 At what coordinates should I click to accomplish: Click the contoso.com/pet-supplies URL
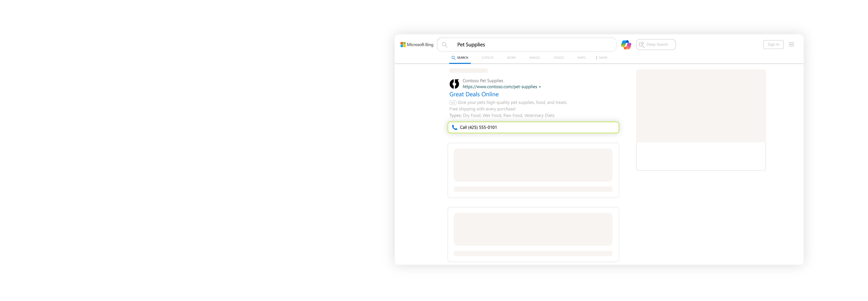499,87
